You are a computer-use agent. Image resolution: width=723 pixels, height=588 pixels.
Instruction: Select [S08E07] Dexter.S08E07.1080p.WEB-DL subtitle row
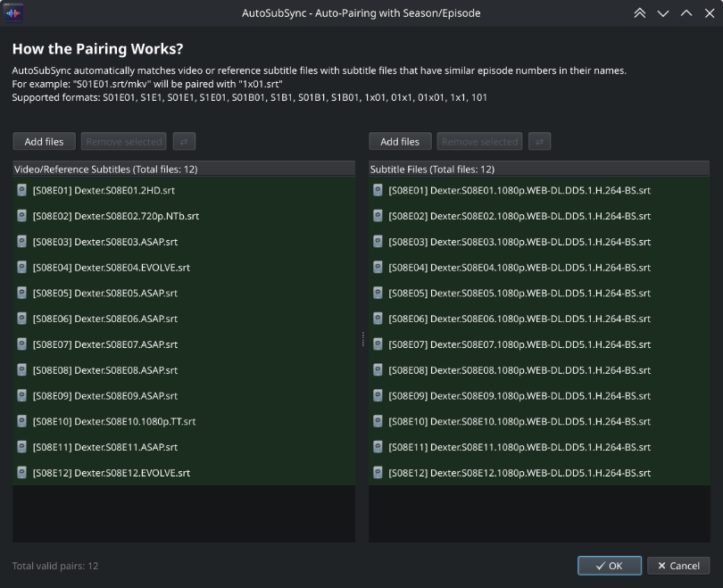(539, 344)
